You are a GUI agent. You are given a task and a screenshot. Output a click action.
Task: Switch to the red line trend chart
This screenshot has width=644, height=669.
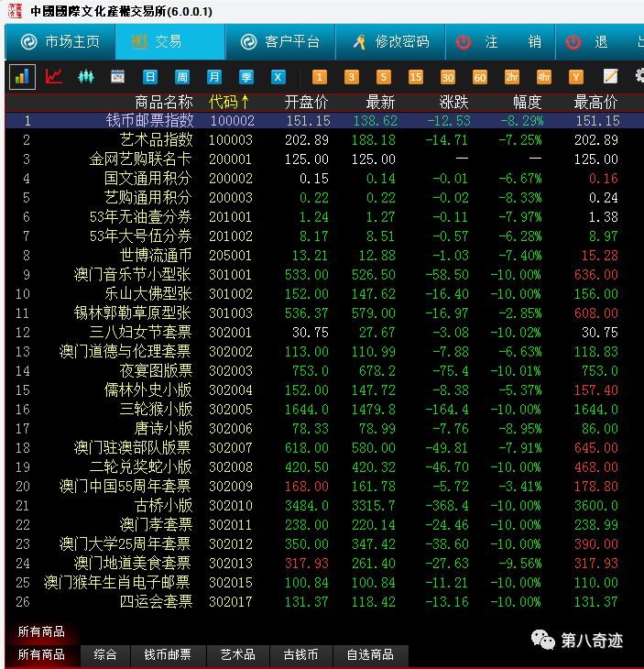pos(54,77)
